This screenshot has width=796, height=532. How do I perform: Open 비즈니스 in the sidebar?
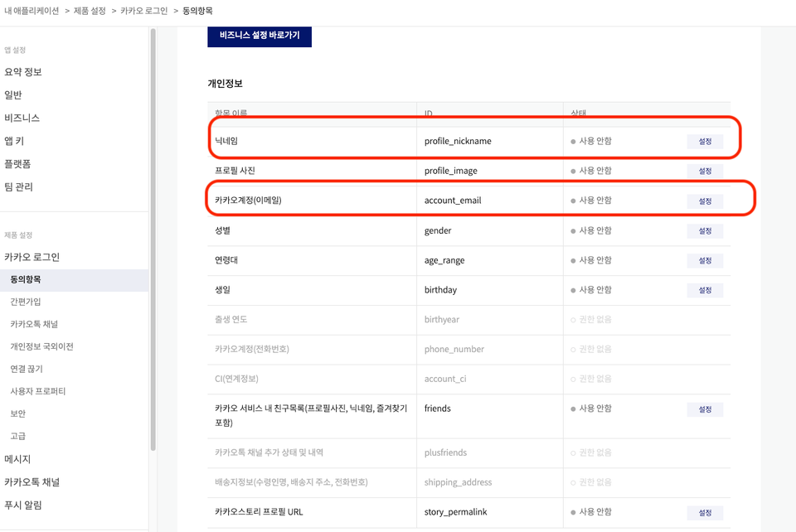coord(22,118)
